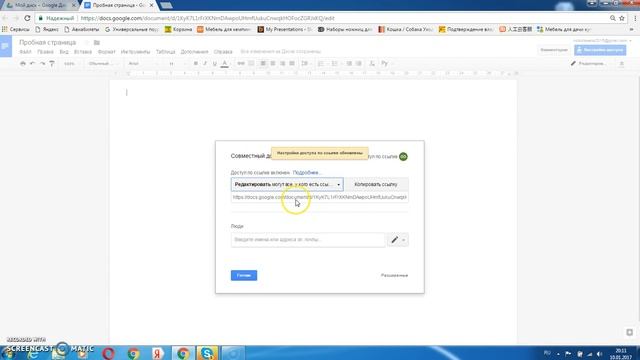Open the move-to-folder icon beside the title
The width and height of the screenshot is (640, 360).
coord(97,42)
